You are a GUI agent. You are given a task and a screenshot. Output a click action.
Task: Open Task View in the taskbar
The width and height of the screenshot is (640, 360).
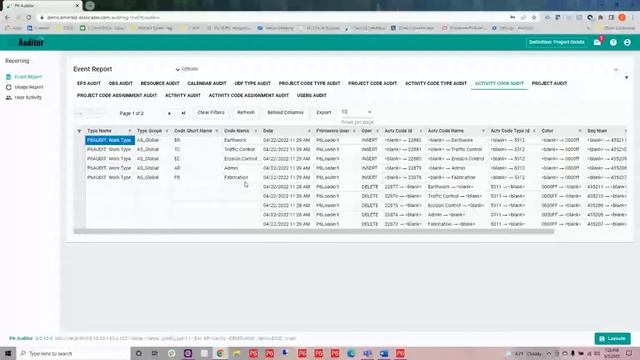(155, 353)
